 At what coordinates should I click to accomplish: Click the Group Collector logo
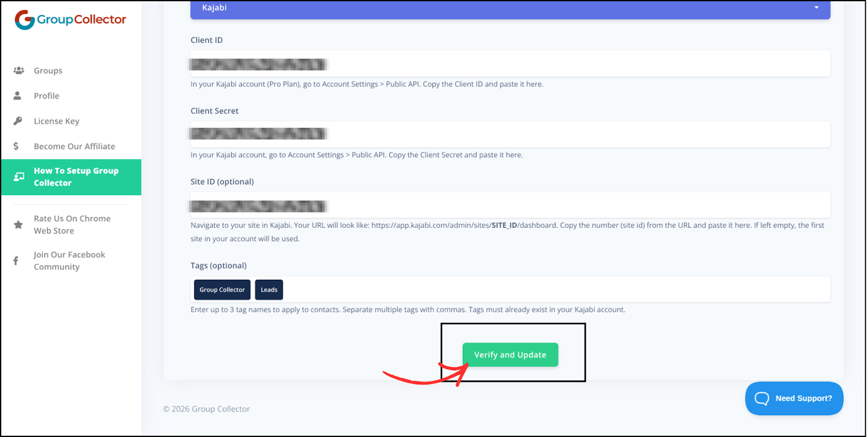(71, 20)
